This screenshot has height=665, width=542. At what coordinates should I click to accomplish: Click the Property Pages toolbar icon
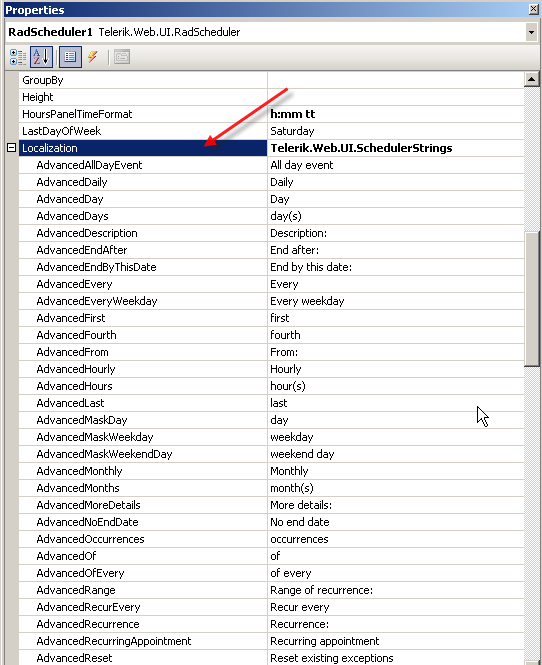point(122,57)
